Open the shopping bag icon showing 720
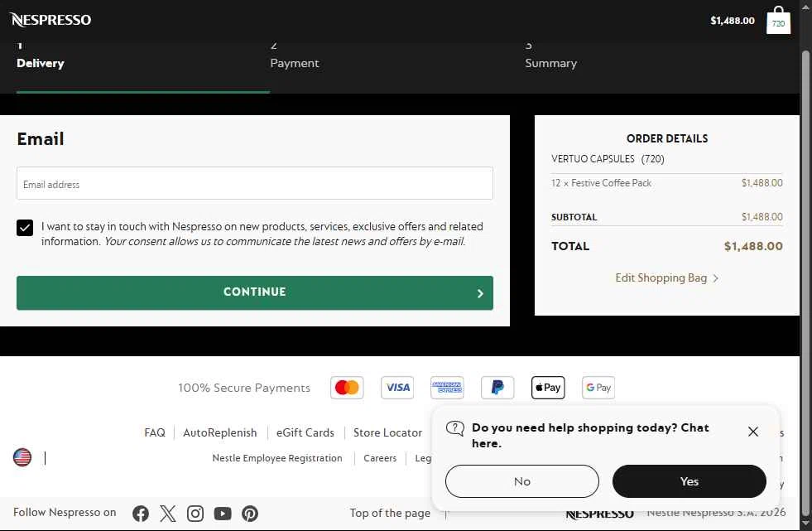Screen dimensions: 812x531 coord(778,20)
